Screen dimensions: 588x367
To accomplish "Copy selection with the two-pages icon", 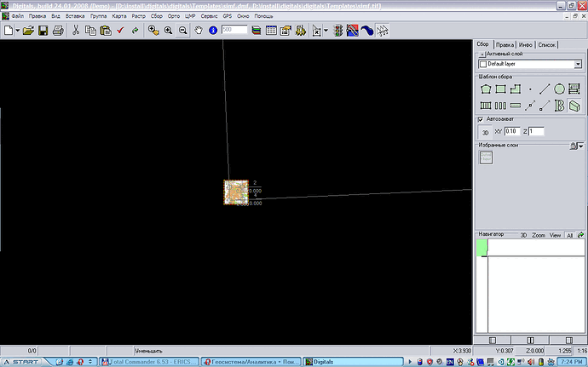I will tap(90, 31).
